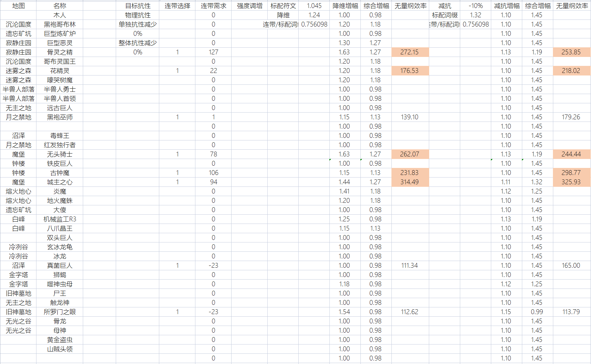Click the 113.79 value cell
The height and width of the screenshot is (364, 591).
point(572,312)
